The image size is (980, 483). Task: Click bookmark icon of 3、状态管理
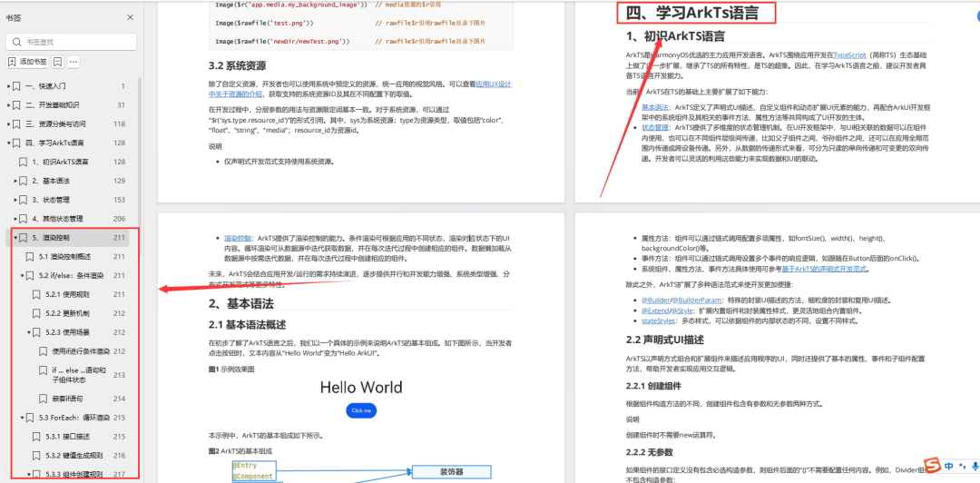click(x=23, y=201)
